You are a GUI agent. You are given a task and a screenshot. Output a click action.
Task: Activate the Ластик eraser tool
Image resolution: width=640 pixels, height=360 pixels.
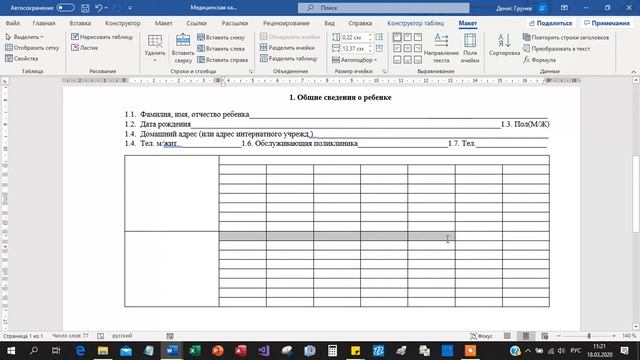pyautogui.click(x=84, y=48)
